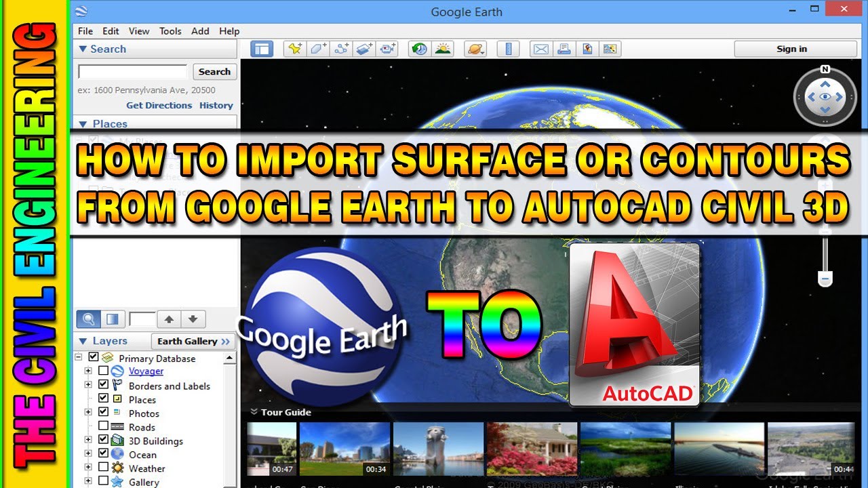The width and height of the screenshot is (868, 488).
Task: Uncheck the Primary Database checkbox
Action: point(94,357)
